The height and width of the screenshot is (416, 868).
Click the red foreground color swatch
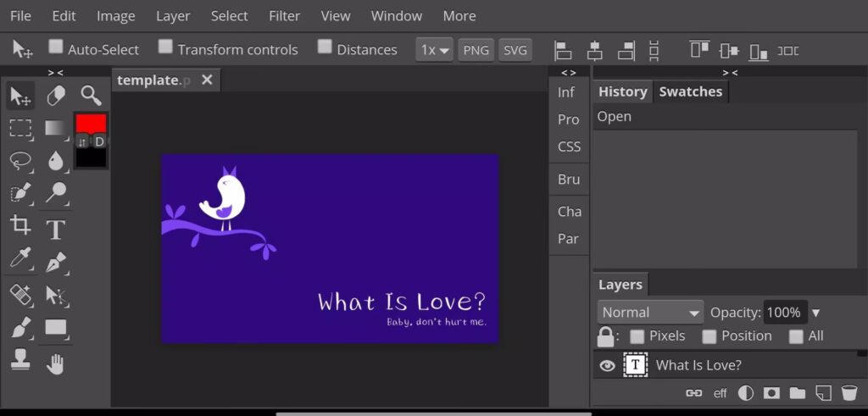[x=91, y=124]
